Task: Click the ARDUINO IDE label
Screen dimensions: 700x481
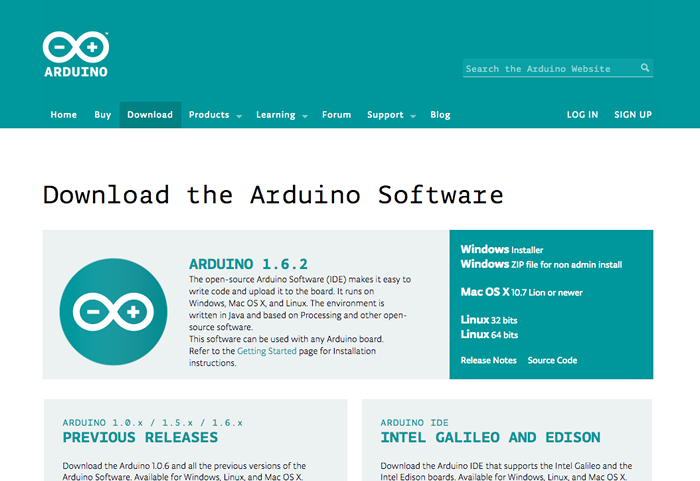Action: (x=414, y=422)
